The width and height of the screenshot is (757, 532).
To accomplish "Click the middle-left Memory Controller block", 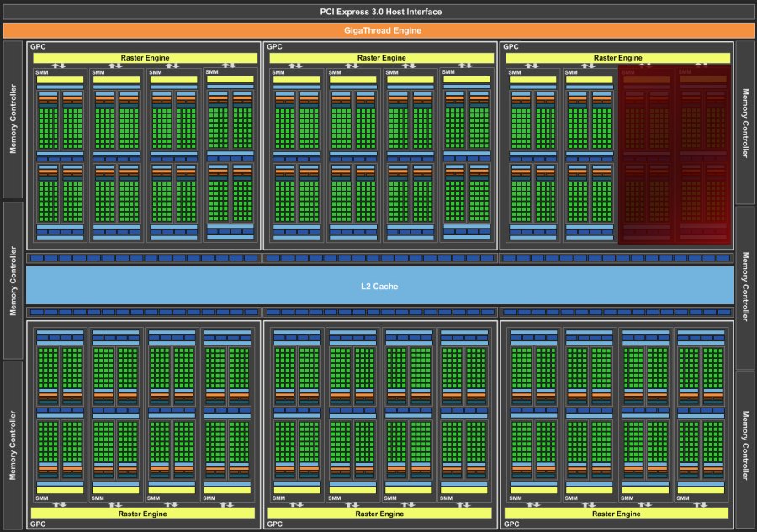I will click(x=13, y=281).
